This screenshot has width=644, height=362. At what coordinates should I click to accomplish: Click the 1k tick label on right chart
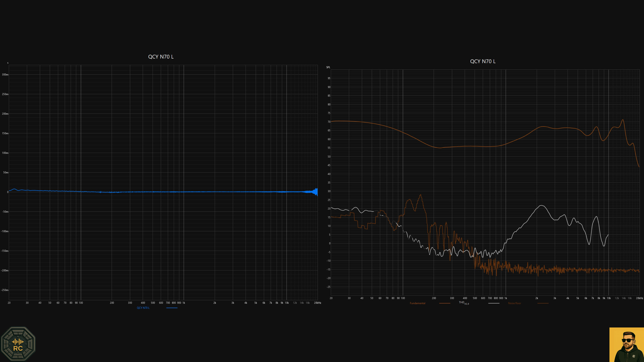coord(505,298)
